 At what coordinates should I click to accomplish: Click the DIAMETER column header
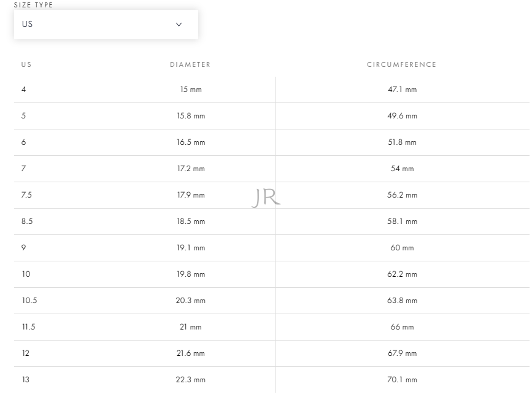[x=190, y=64]
